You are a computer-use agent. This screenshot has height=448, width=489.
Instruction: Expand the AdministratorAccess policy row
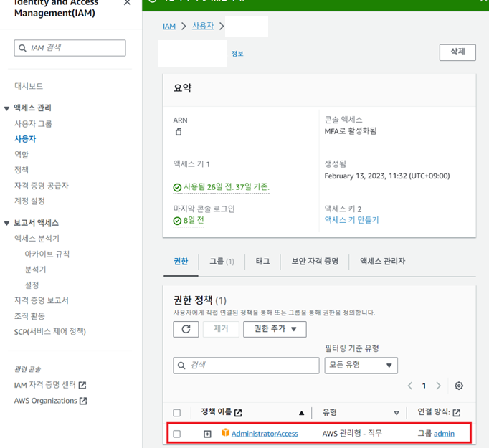pyautogui.click(x=207, y=434)
